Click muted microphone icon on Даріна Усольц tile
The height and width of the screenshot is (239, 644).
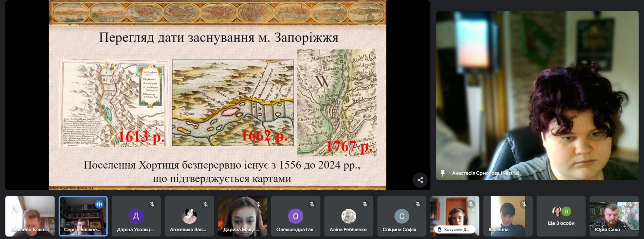click(152, 204)
